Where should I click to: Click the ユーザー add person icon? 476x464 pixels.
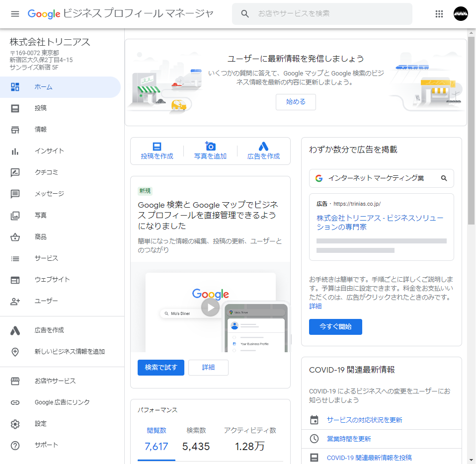(15, 302)
